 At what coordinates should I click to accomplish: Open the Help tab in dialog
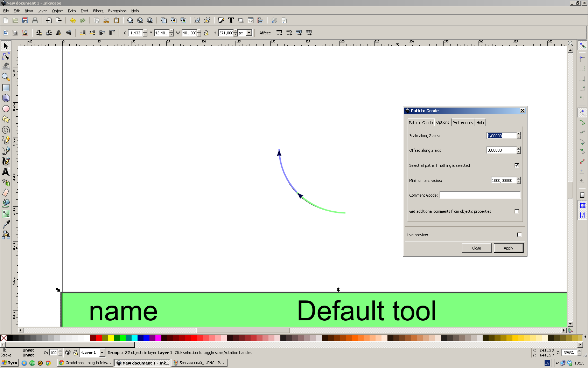tap(480, 123)
